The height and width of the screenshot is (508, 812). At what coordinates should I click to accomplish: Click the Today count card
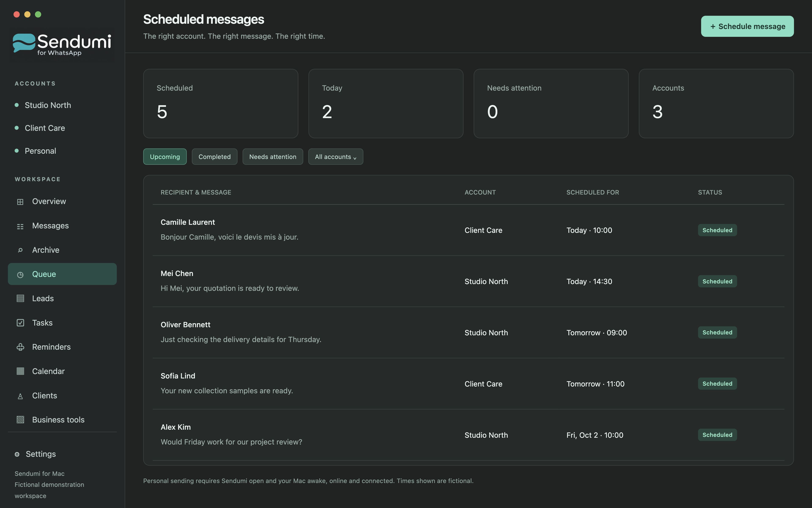point(386,104)
